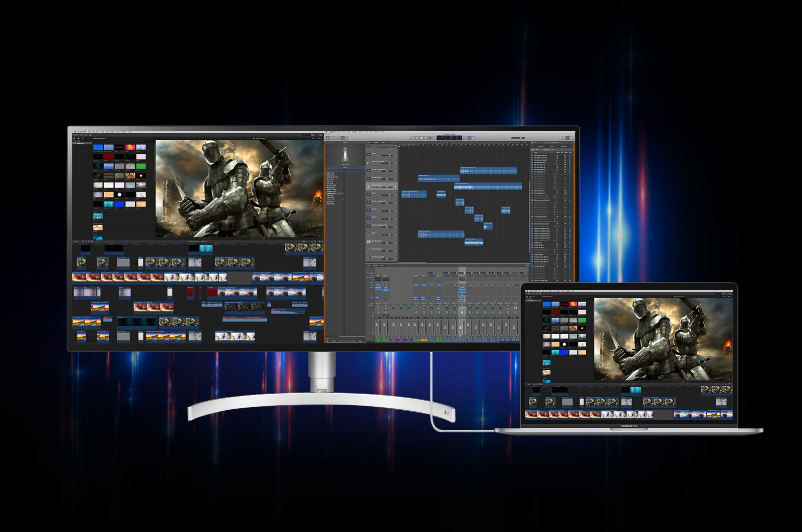The image size is (802, 532).
Task: Open the View menu in Logic's tracks area
Action: click(x=383, y=143)
